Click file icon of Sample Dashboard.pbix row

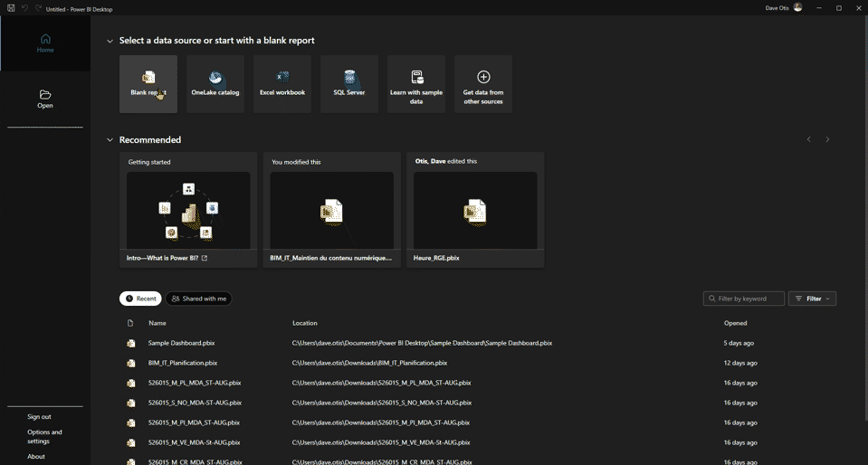coord(130,343)
